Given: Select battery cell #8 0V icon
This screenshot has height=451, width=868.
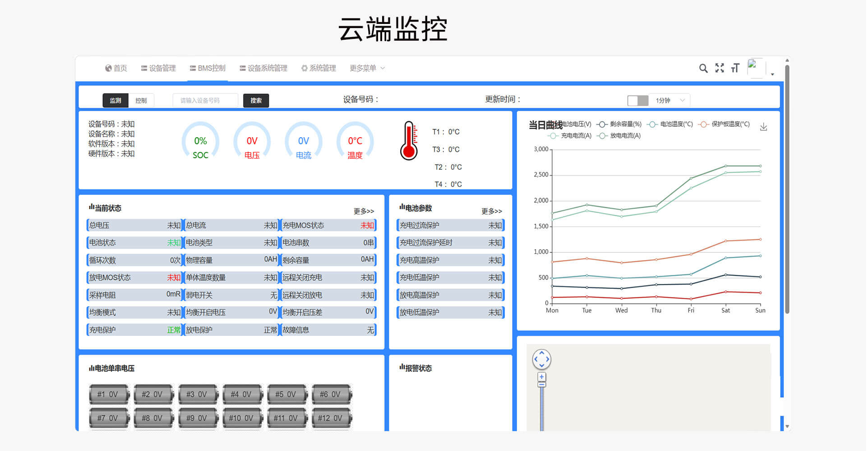Looking at the screenshot, I should pyautogui.click(x=154, y=419).
